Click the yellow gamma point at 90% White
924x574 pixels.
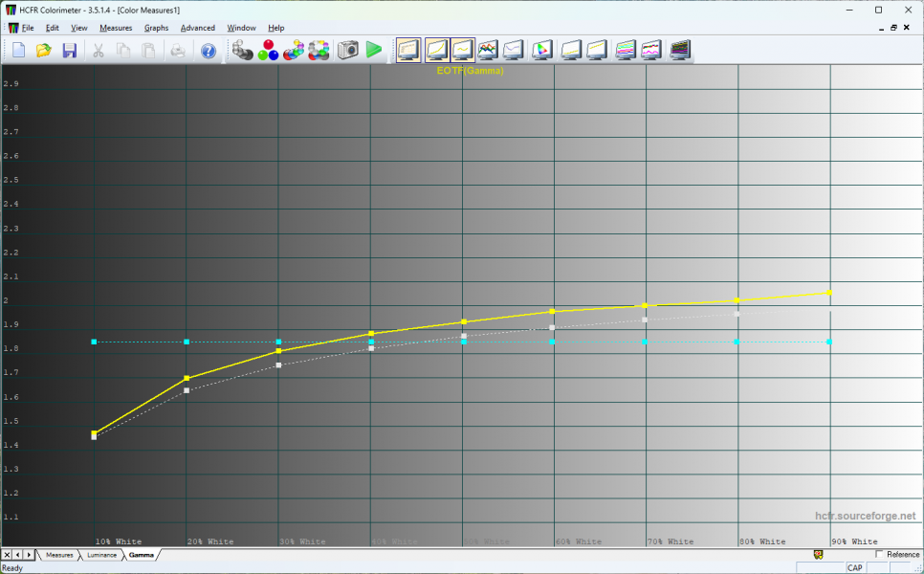(x=828, y=293)
